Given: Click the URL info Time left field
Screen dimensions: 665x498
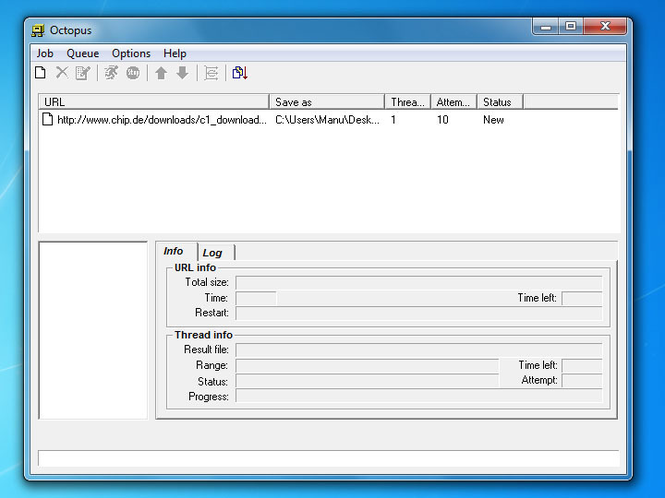Looking at the screenshot, I should pyautogui.click(x=582, y=298).
